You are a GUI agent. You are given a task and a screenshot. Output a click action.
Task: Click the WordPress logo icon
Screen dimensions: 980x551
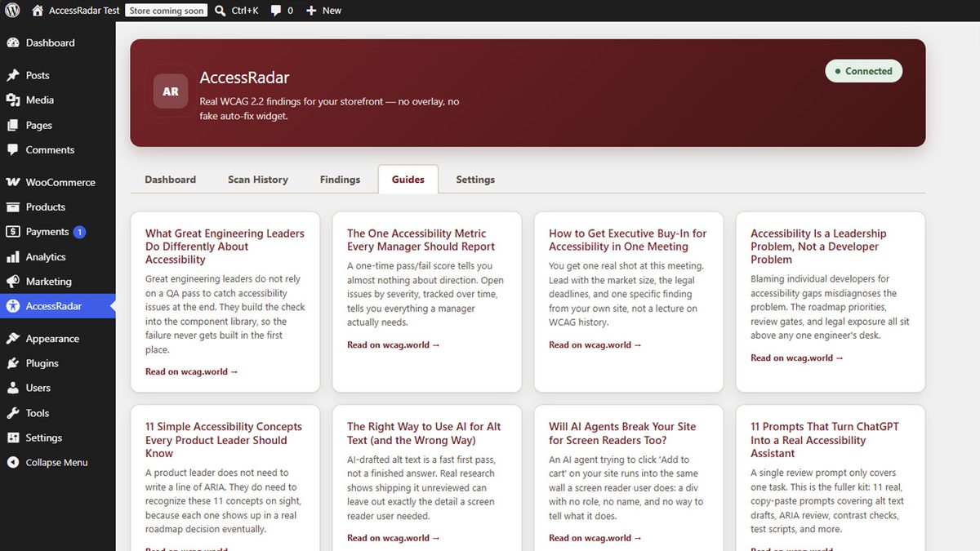[12, 11]
